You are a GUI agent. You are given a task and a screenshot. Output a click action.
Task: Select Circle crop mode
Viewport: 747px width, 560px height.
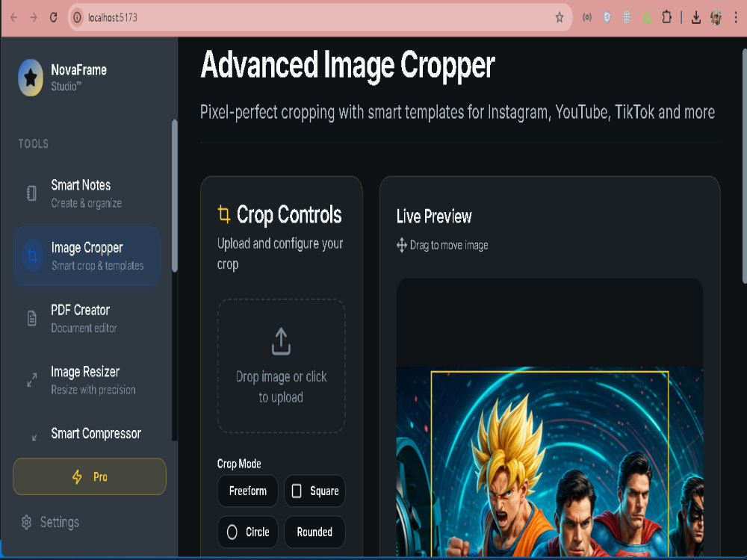point(248,532)
